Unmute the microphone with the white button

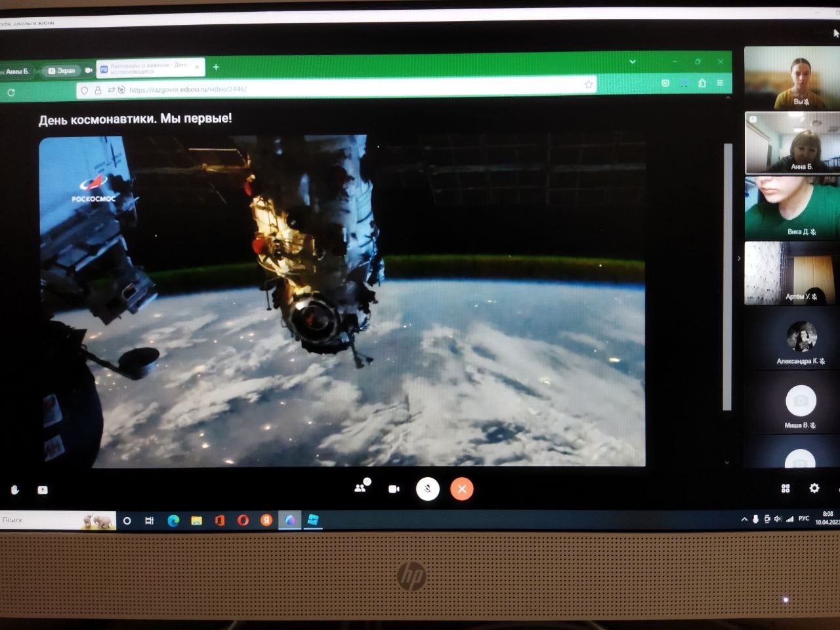428,488
